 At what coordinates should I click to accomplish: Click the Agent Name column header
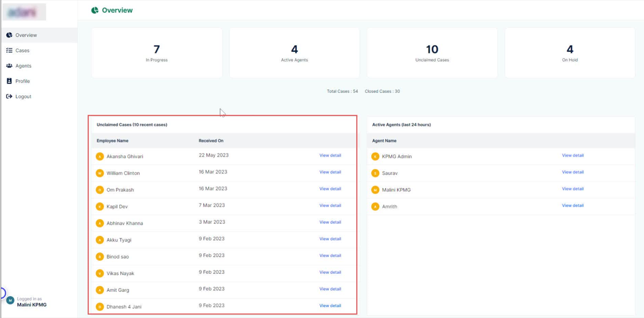tap(384, 141)
